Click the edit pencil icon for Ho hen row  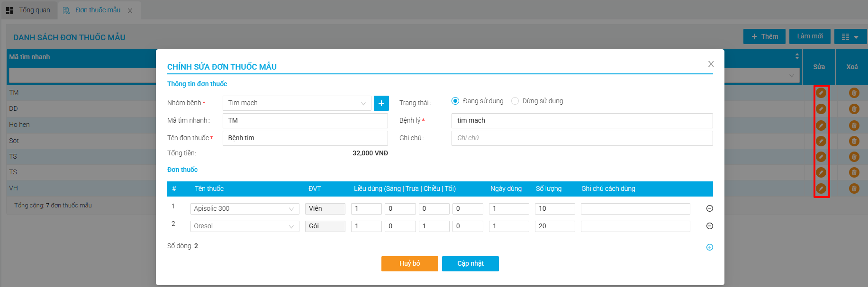point(821,126)
